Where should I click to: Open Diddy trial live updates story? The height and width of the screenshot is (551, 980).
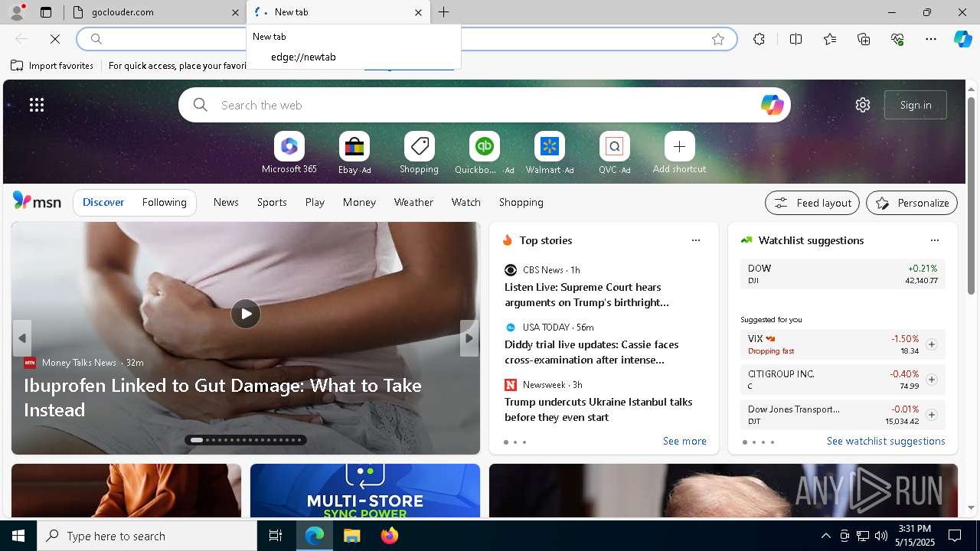[591, 352]
